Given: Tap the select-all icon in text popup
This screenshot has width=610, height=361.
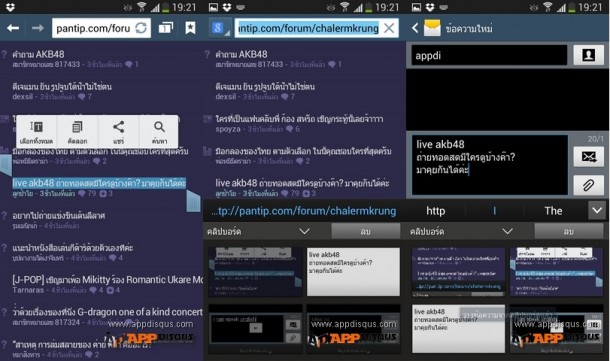Looking at the screenshot, I should point(37,132).
